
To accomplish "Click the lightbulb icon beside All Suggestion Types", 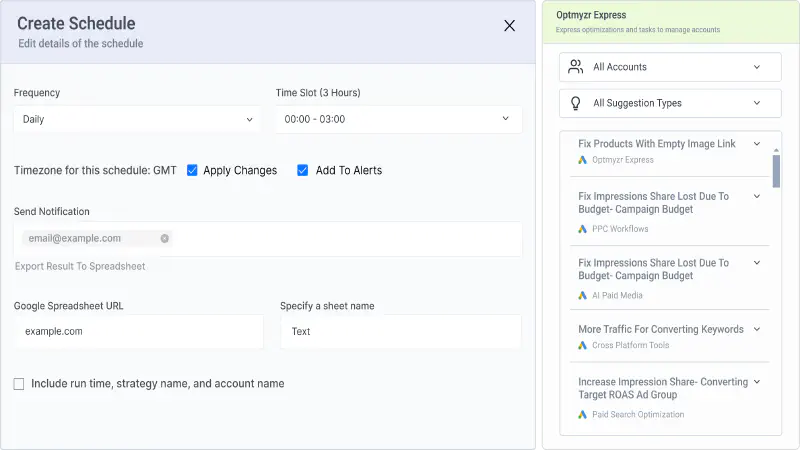I will pyautogui.click(x=576, y=103).
